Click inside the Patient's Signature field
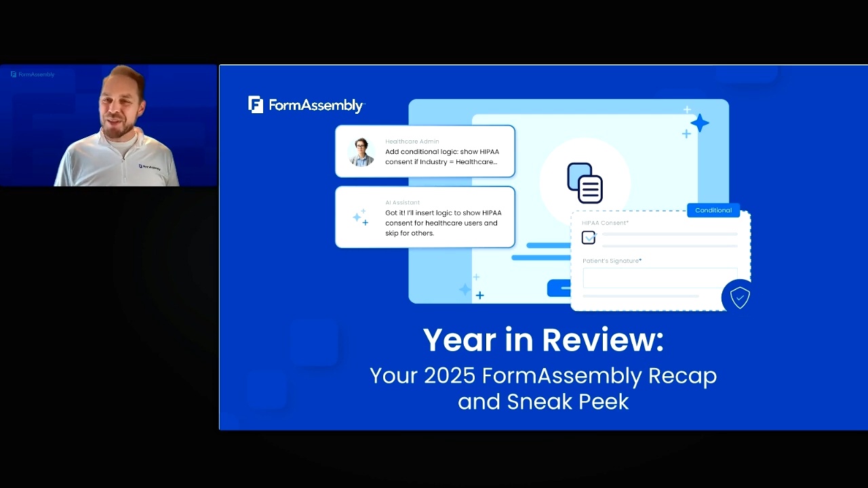Viewport: 868px width, 488px height. 659,278
